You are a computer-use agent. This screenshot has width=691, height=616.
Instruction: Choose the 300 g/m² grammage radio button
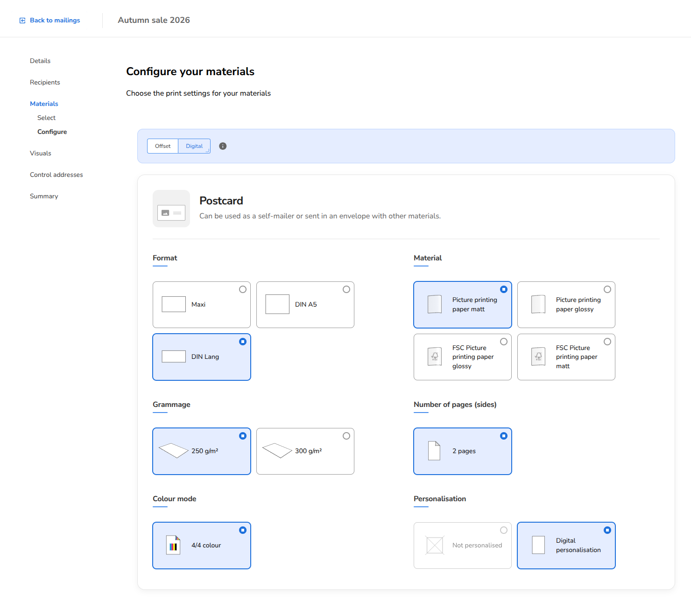(346, 436)
